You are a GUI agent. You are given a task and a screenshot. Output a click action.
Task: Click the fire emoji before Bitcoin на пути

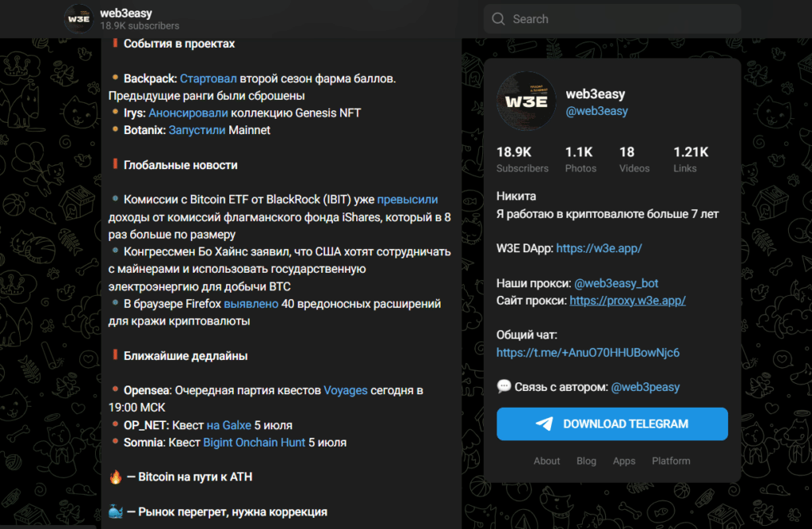click(116, 477)
